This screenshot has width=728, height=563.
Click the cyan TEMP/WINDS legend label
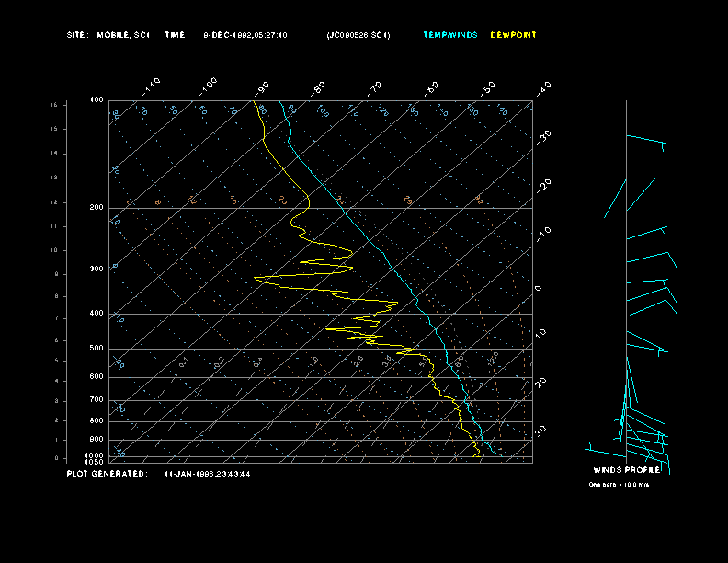(450, 35)
